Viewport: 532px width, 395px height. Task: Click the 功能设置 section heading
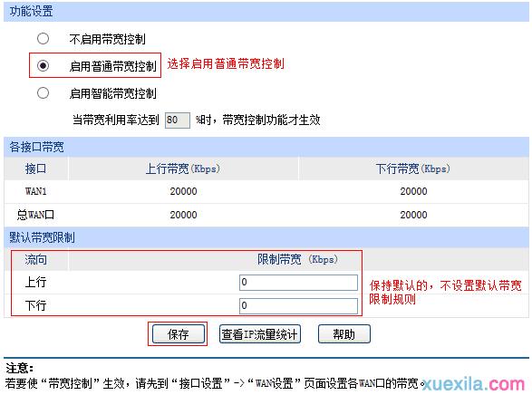pos(31,11)
